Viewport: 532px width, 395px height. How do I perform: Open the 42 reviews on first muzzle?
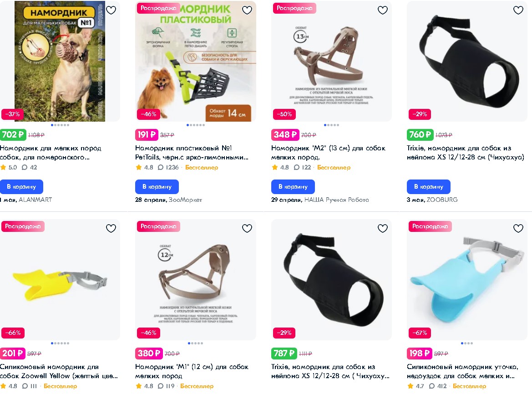pos(30,168)
